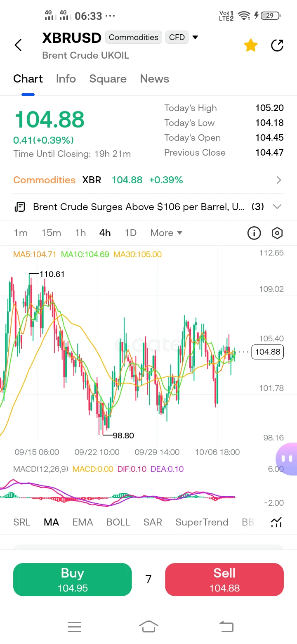Tap the share icon
The image size is (297, 644).
pos(277,45)
